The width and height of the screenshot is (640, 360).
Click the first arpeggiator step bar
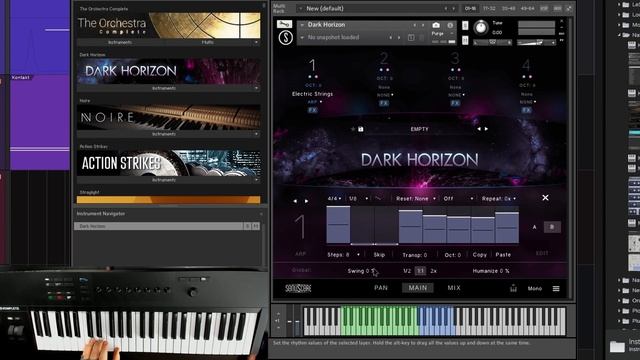coord(338,225)
